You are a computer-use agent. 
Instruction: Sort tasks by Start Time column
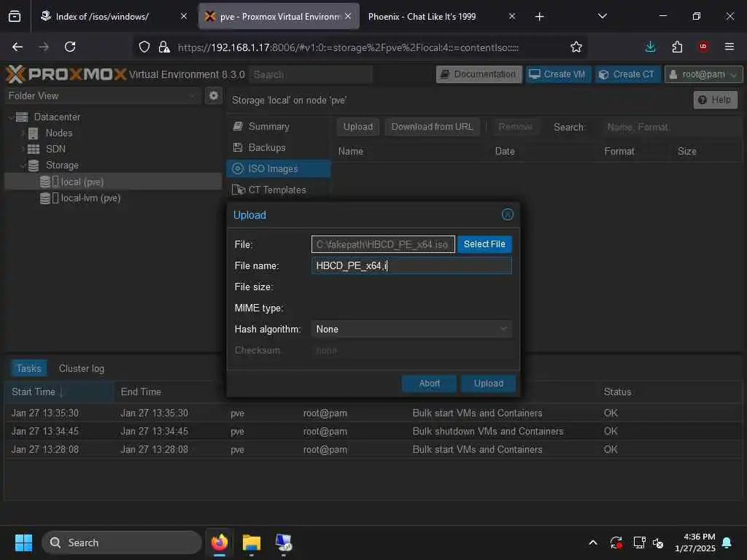click(59, 392)
